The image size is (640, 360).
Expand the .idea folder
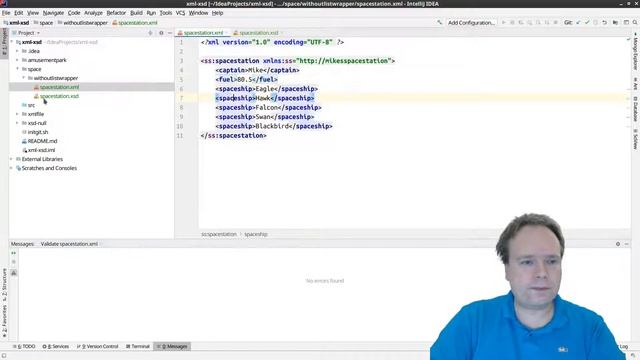(x=17, y=51)
